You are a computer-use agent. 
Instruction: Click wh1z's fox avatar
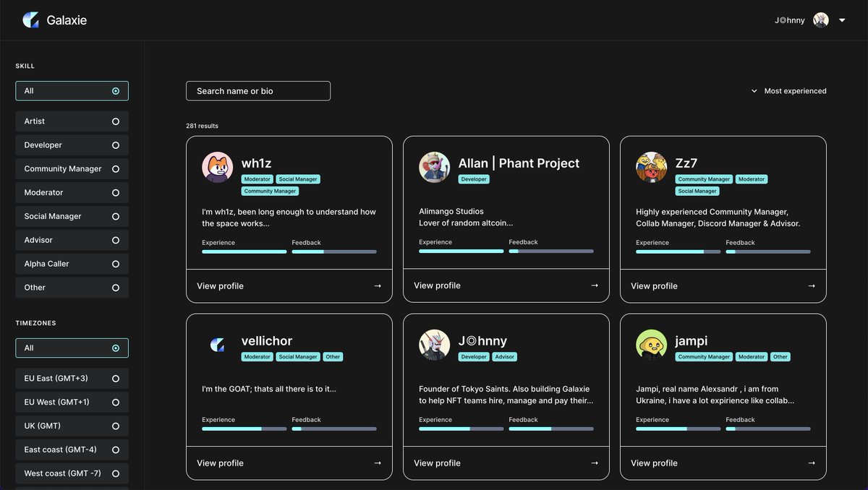[217, 167]
